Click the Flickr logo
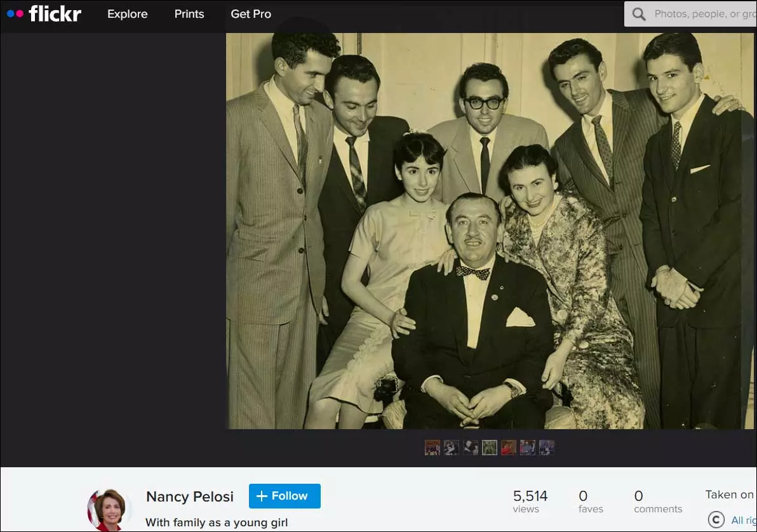 [44, 13]
